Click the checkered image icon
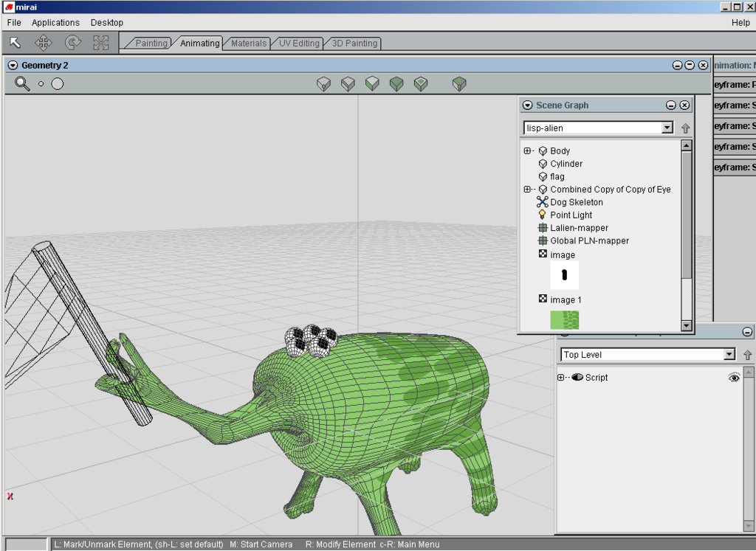756x551 pixels. (x=543, y=253)
